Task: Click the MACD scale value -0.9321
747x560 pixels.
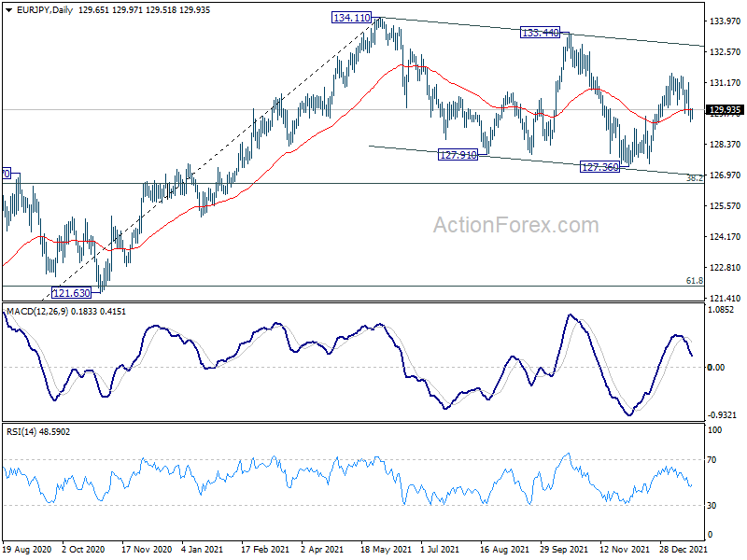Action: click(x=722, y=415)
